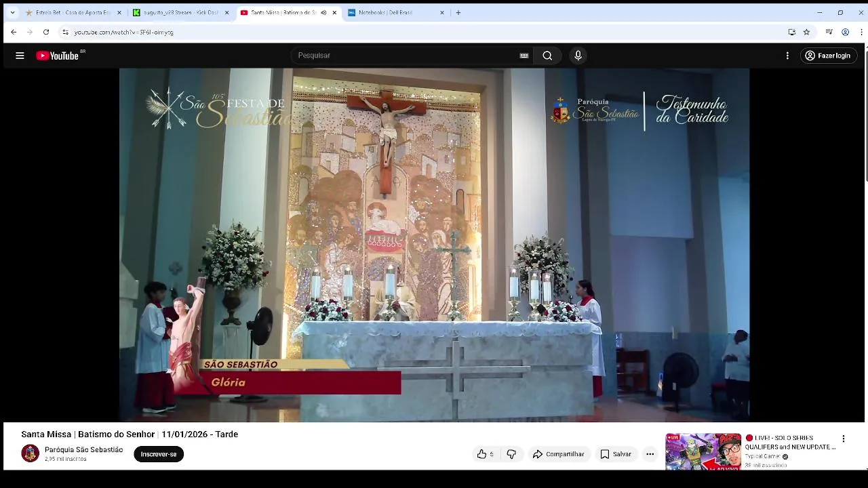
Task: Switch to the Kick Dashboard stream tab
Action: 181,12
